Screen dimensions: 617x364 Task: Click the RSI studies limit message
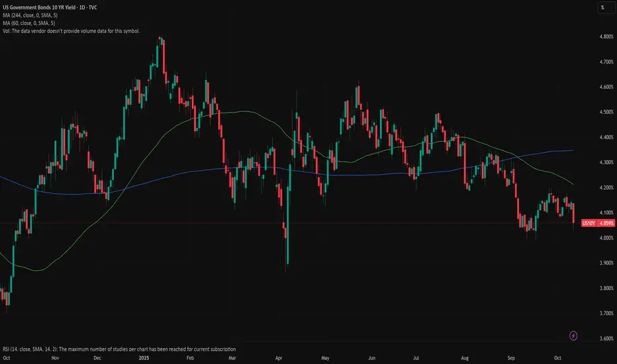[x=119, y=349]
